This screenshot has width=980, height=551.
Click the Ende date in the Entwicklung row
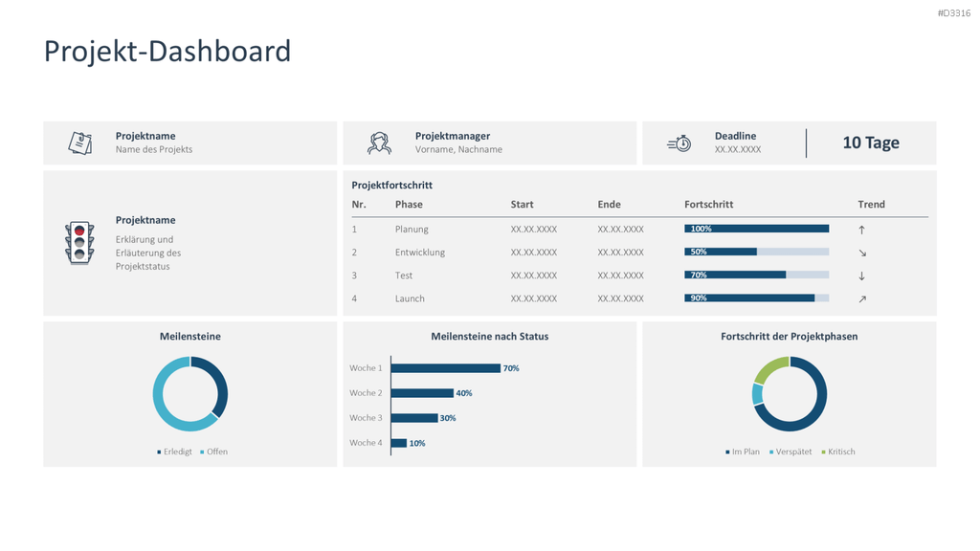click(620, 253)
